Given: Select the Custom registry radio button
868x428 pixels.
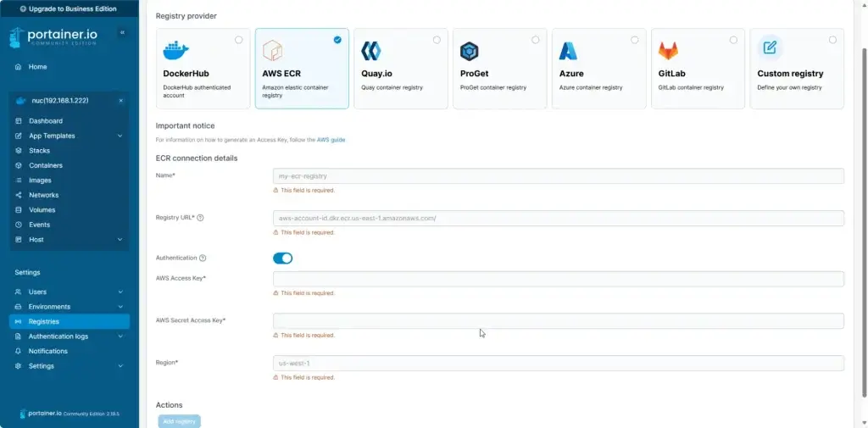Looking at the screenshot, I should tap(832, 40).
